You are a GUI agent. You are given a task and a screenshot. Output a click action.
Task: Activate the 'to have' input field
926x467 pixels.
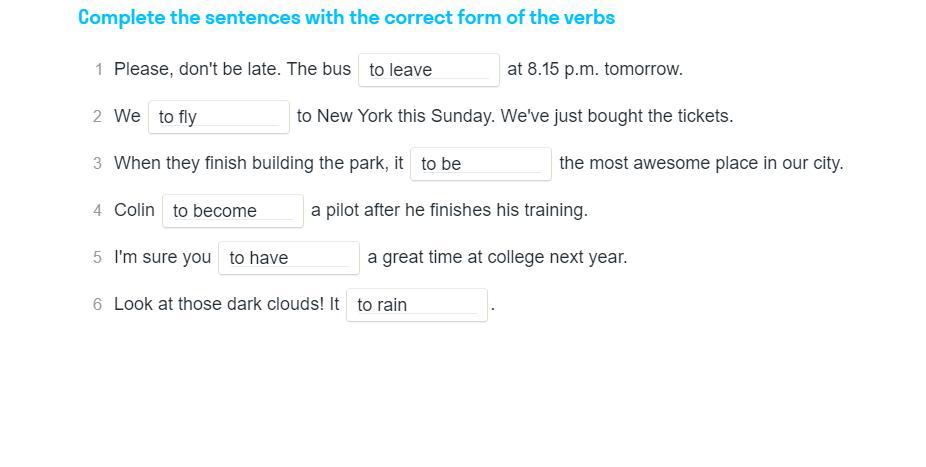click(x=288, y=258)
